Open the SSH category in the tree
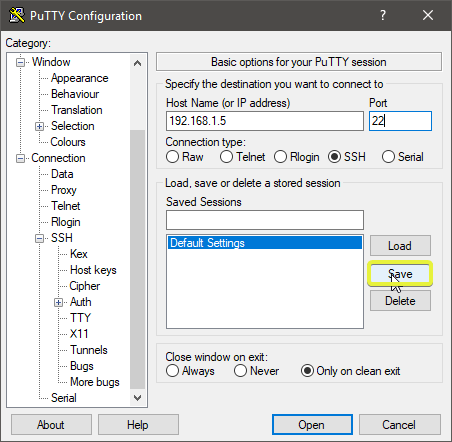Screen dimensions: 452x442 (62, 238)
